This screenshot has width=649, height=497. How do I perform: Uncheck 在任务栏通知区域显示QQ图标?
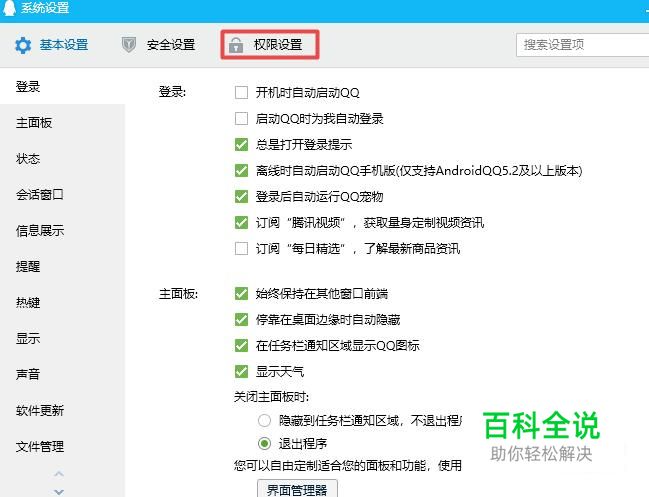[241, 346]
